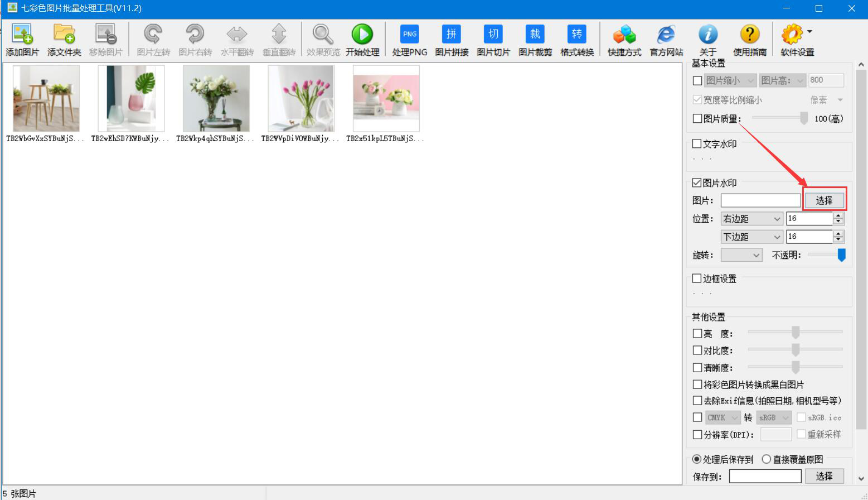The image size is (868, 500).
Task: Adjust the 亮度 brightness slider
Action: click(796, 333)
